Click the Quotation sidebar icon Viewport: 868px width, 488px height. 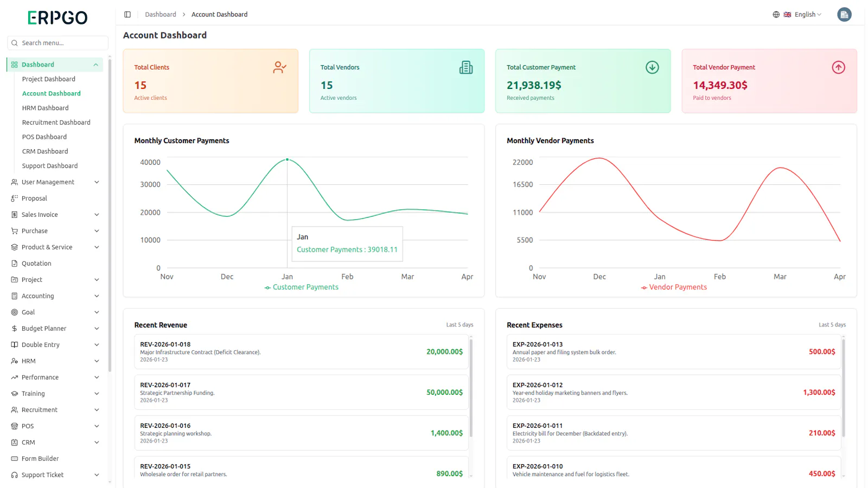pos(15,264)
